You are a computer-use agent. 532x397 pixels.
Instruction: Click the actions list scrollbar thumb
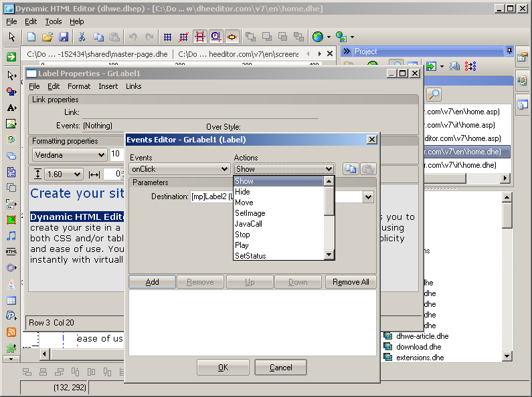[x=329, y=201]
